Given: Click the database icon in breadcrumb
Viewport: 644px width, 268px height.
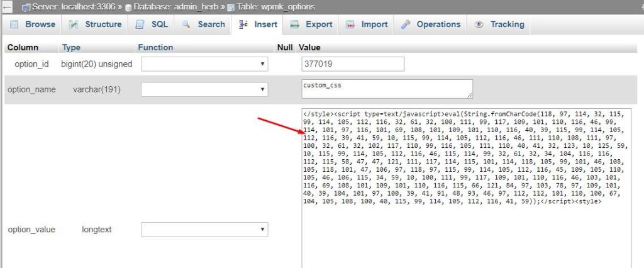Looking at the screenshot, I should click(128, 8).
